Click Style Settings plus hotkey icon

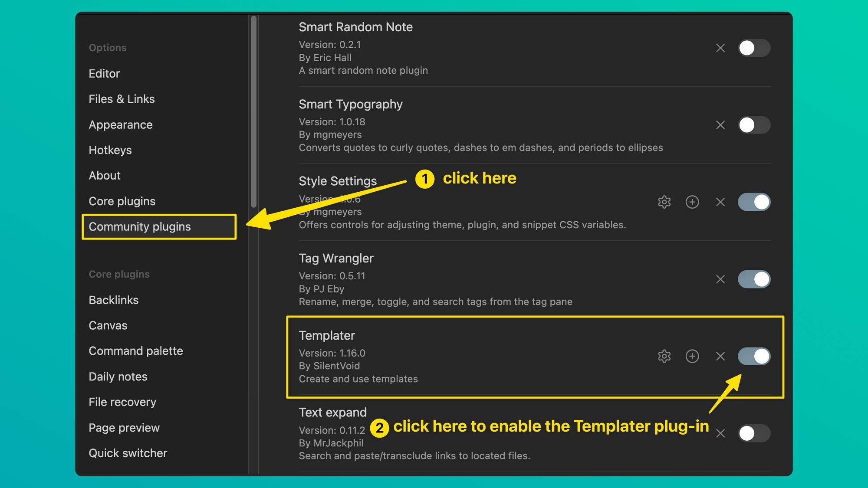[x=692, y=202]
